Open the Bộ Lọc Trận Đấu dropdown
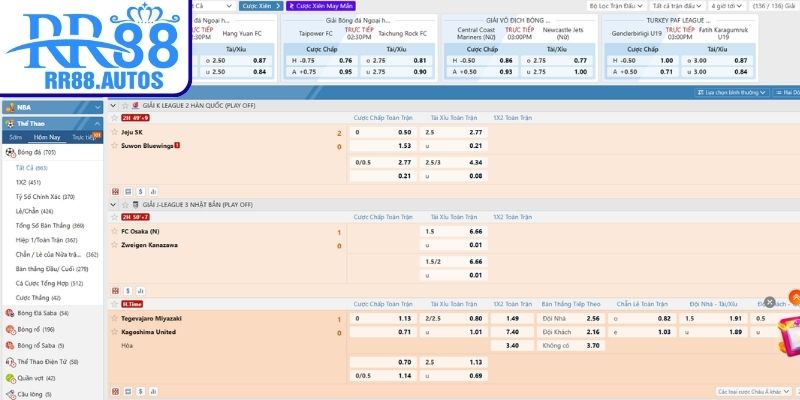800x400 pixels. click(618, 5)
